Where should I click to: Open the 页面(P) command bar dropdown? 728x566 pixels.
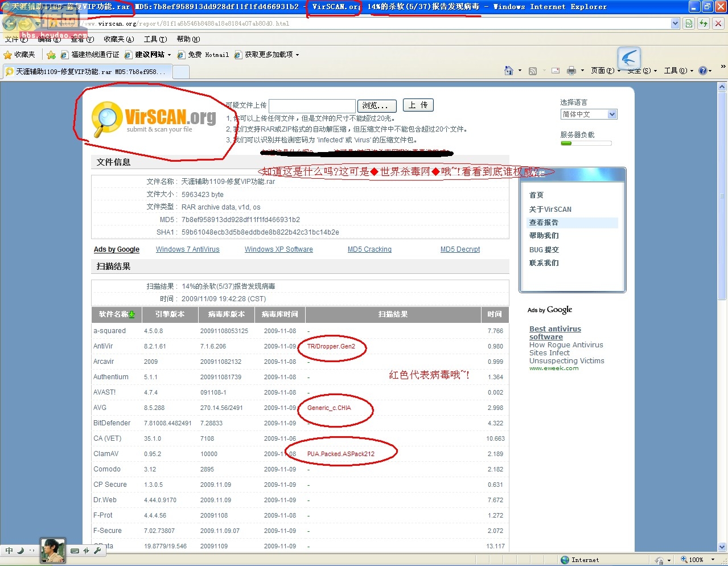(x=605, y=71)
